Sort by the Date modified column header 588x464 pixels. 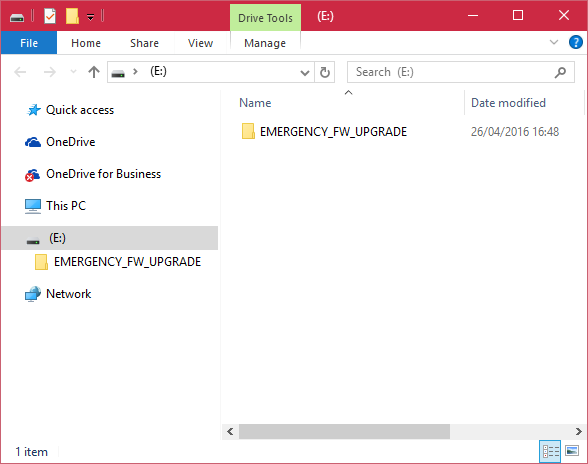[x=508, y=103]
